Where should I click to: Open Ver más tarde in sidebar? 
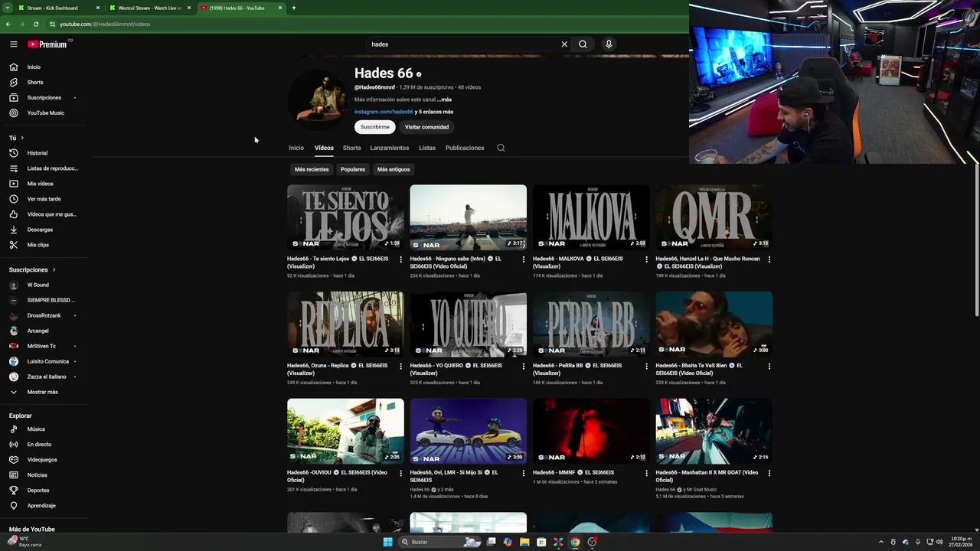tap(44, 199)
